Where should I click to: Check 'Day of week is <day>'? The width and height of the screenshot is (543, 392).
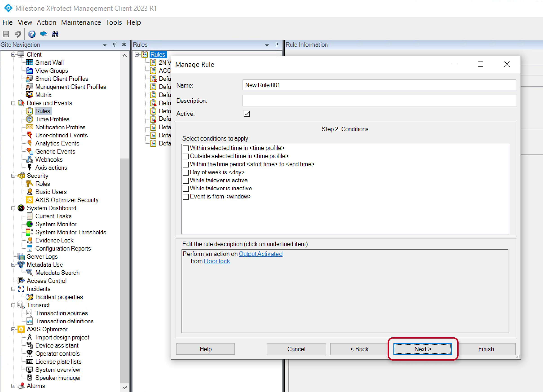click(x=185, y=173)
